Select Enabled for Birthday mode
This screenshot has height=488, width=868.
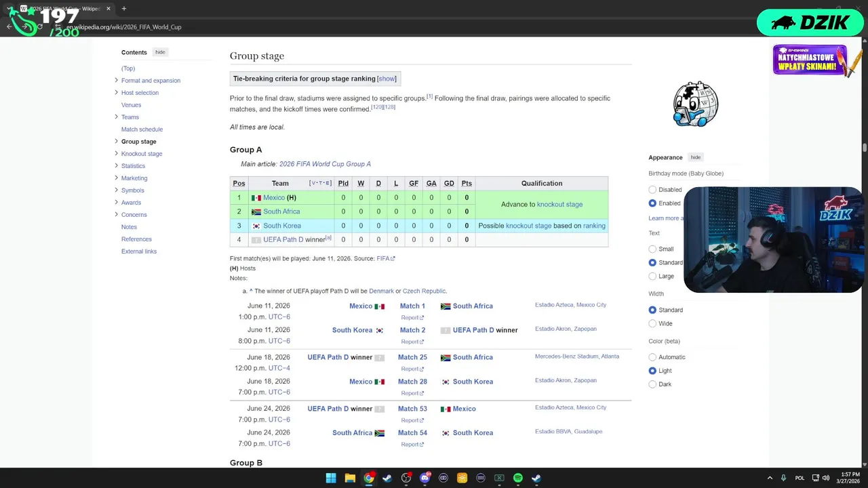click(652, 203)
